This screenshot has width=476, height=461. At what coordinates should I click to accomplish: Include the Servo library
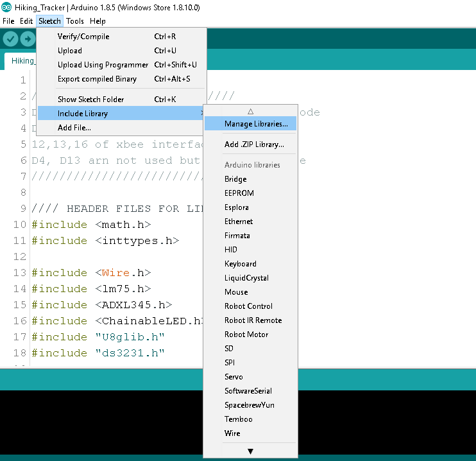click(x=234, y=377)
